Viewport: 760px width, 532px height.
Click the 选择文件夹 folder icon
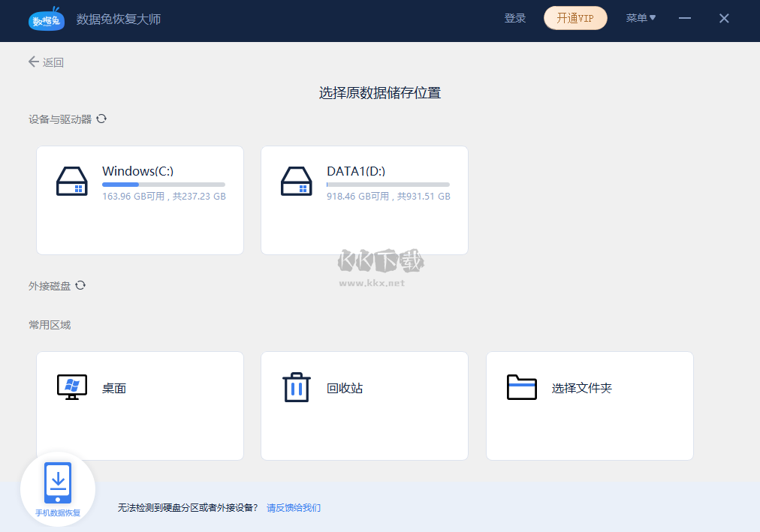pos(521,387)
